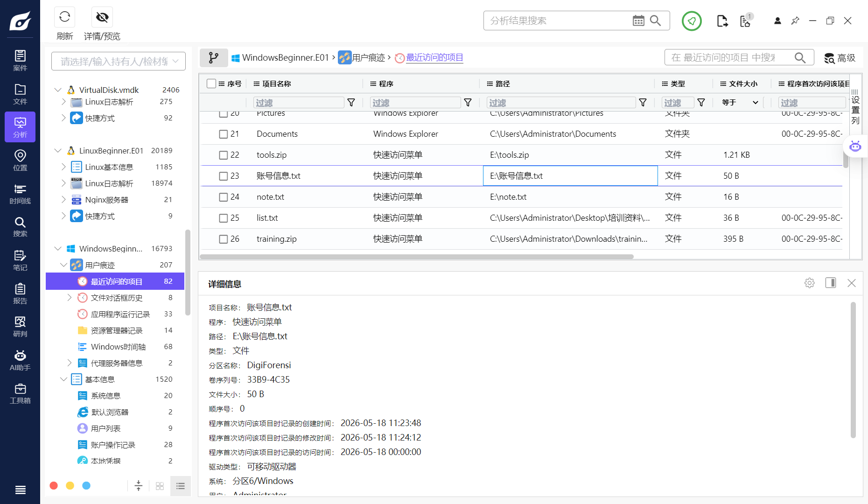The image size is (868, 504).
Task: Click the 路径 column filter input
Action: point(561,103)
